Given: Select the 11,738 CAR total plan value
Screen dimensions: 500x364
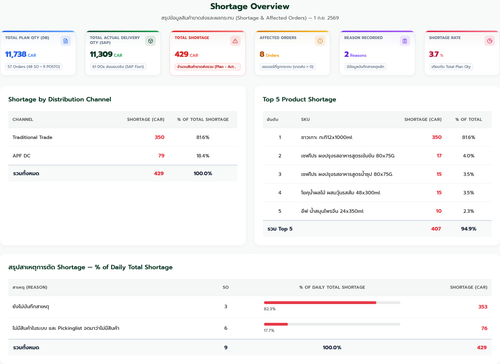Looking at the screenshot, I should click(21, 54).
